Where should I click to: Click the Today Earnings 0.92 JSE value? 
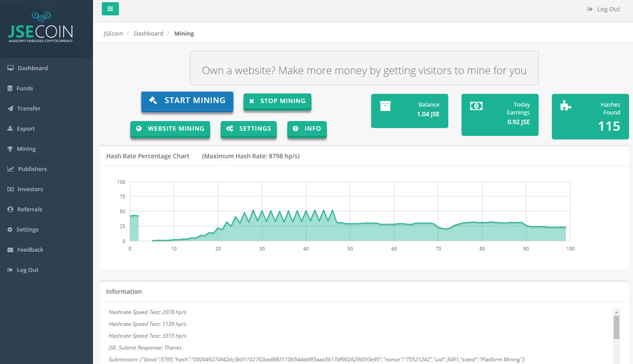coord(519,122)
